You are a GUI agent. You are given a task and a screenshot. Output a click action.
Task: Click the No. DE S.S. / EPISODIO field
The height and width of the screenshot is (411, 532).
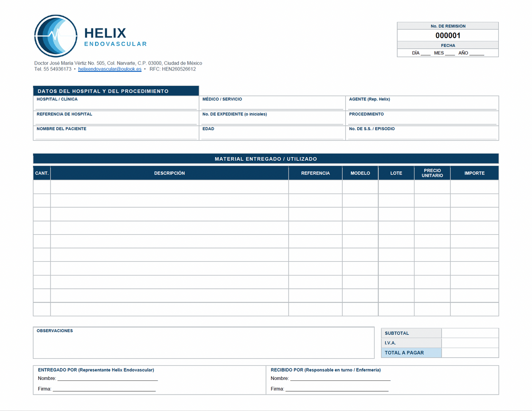click(x=422, y=133)
